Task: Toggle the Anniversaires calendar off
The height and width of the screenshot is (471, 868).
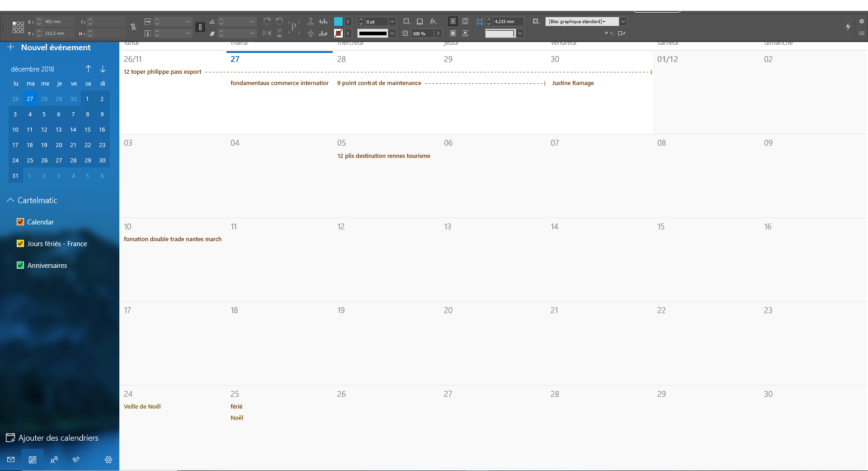Action: [20, 265]
